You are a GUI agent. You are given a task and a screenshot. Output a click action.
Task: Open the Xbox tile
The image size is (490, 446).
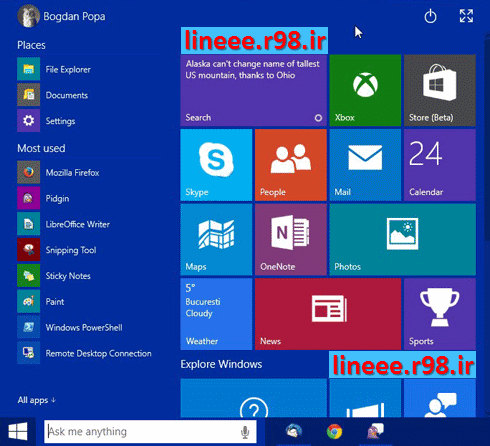[365, 90]
